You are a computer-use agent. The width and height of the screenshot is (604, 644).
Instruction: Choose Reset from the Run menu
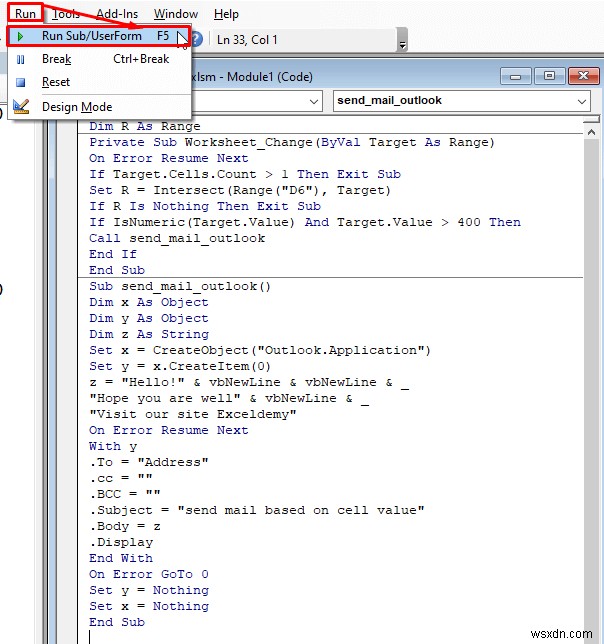click(x=99, y=82)
